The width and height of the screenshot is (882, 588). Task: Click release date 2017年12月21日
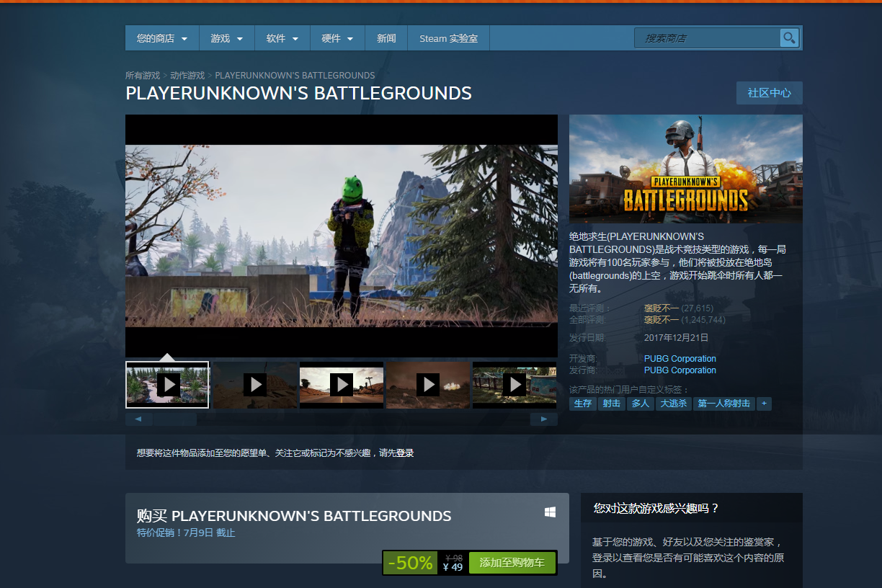(677, 337)
